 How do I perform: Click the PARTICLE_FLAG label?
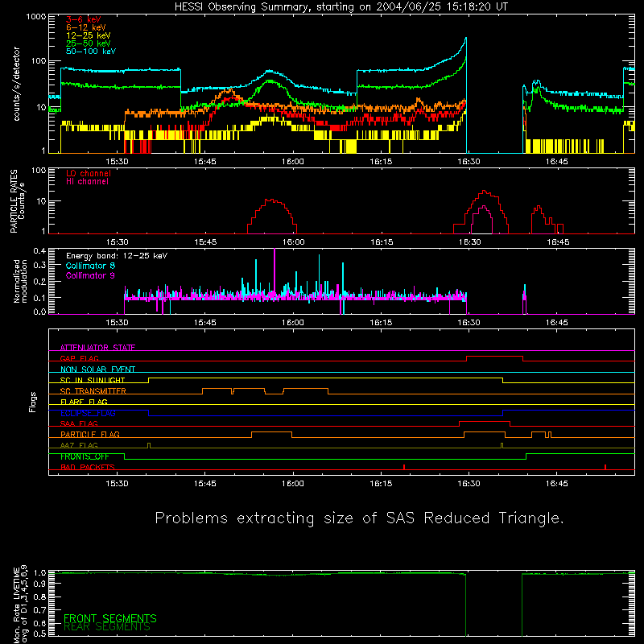[x=90, y=434]
